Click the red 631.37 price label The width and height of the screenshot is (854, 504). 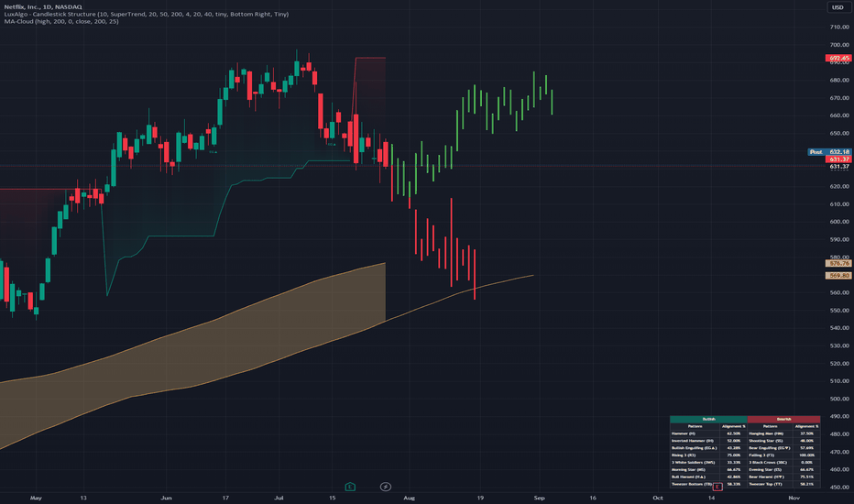tap(838, 159)
